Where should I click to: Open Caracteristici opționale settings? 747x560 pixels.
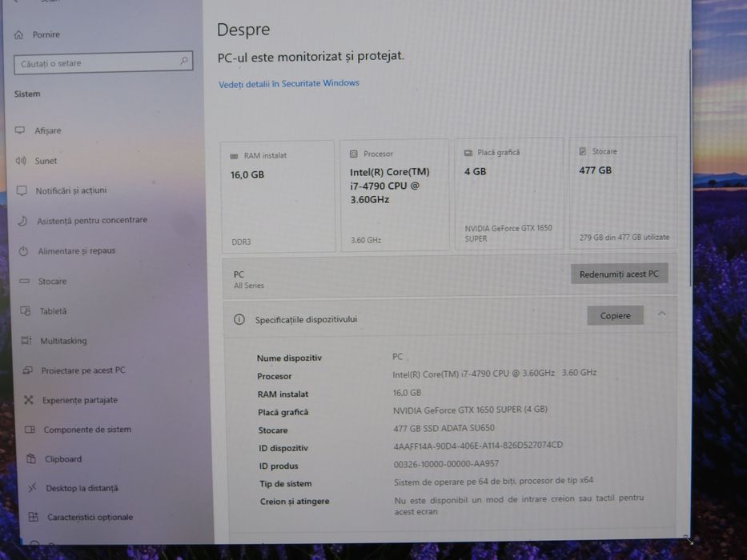(x=90, y=517)
